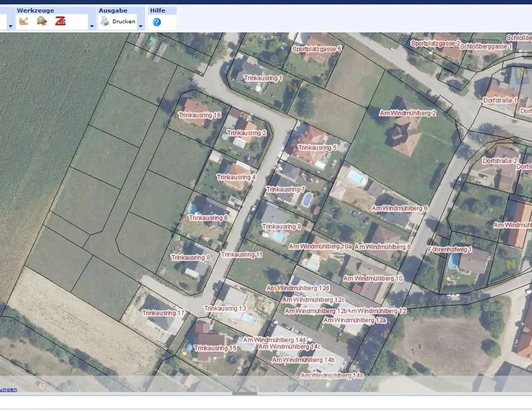This screenshot has height=412, width=532.
Task: Select the Dorfstraße 2 address label
Action: [500, 161]
